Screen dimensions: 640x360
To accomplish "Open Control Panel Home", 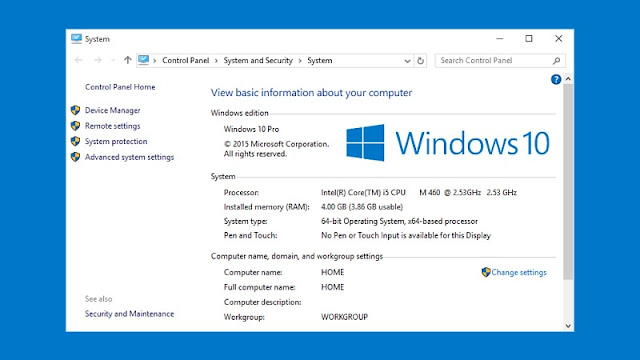I will point(120,87).
